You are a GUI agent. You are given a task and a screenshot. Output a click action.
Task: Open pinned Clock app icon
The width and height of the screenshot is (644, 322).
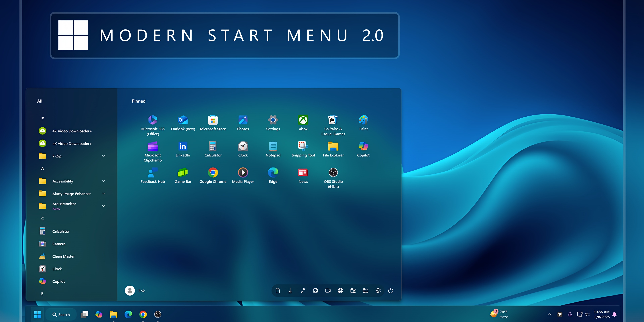pyautogui.click(x=243, y=149)
